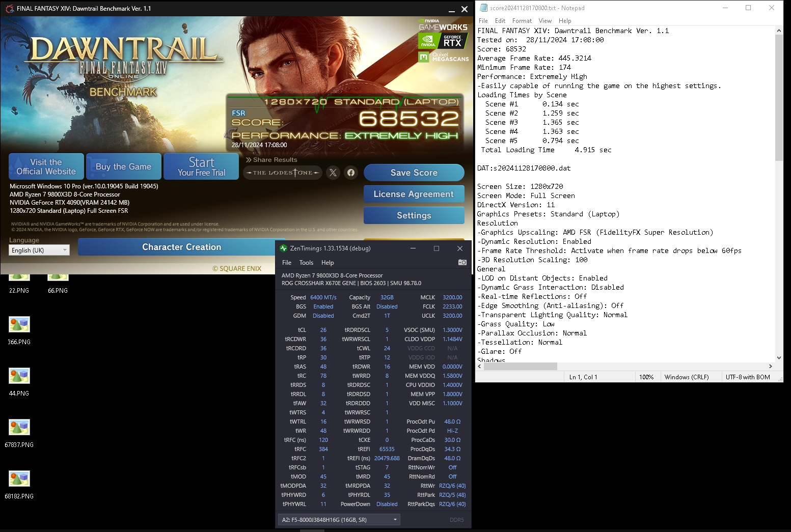Open Notepad Format menu
The height and width of the screenshot is (532, 791).
tap(522, 21)
